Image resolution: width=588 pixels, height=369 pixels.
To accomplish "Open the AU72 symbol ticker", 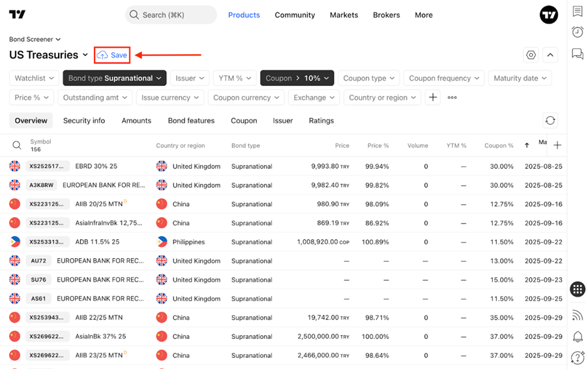I will pyautogui.click(x=38, y=261).
